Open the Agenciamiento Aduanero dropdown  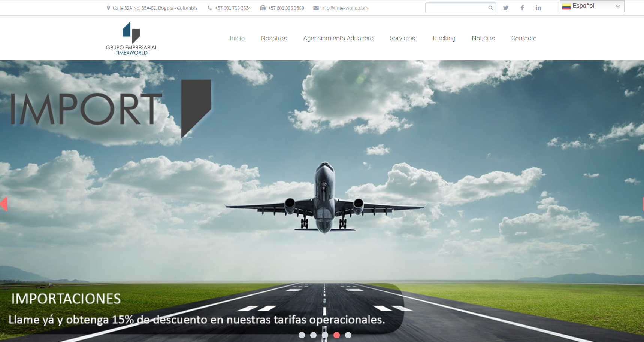(x=338, y=38)
